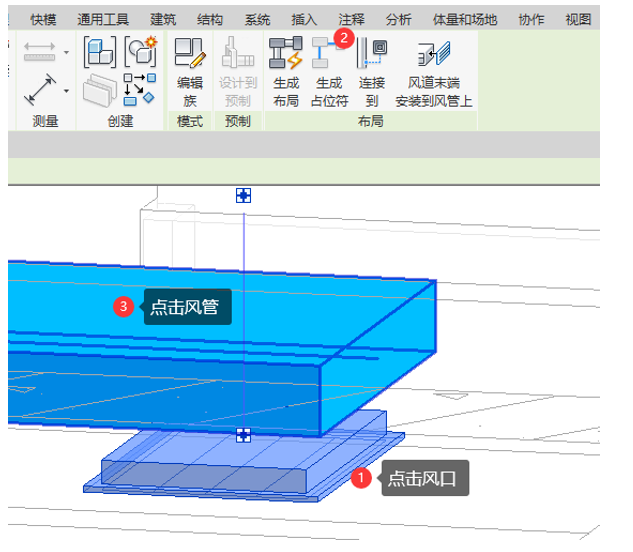Select the aligned dimension measure icon
The width and height of the screenshot is (633, 552).
click(40, 92)
